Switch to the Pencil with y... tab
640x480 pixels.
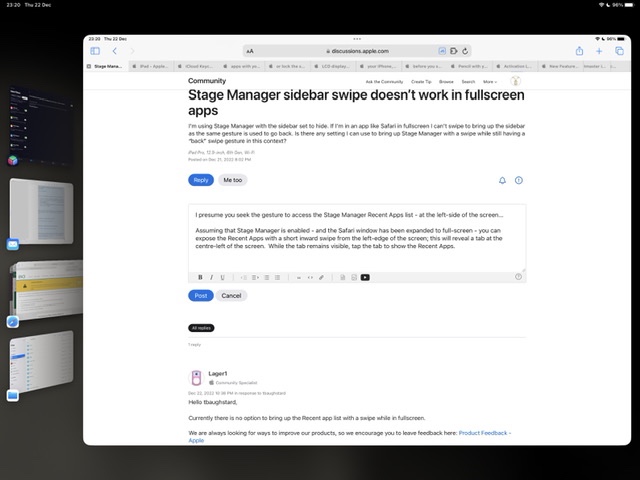click(472, 66)
